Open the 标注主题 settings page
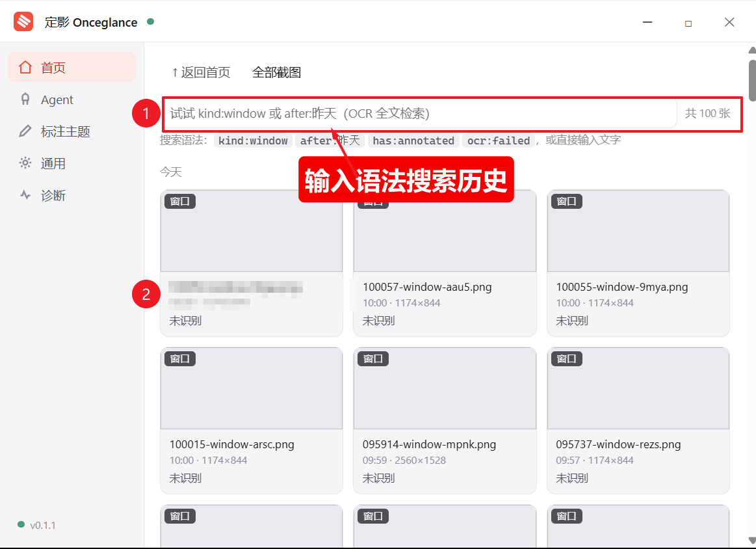756x549 pixels. (x=72, y=131)
